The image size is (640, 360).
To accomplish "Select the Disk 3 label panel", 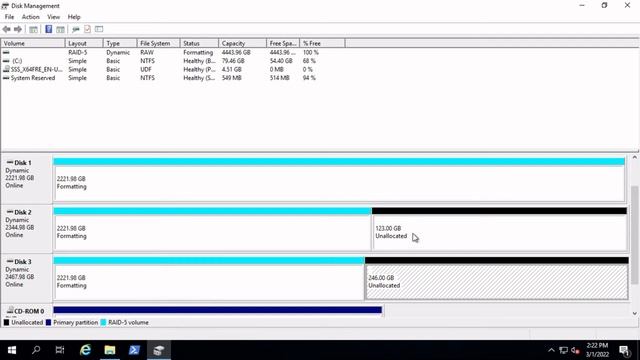I will (x=27, y=277).
